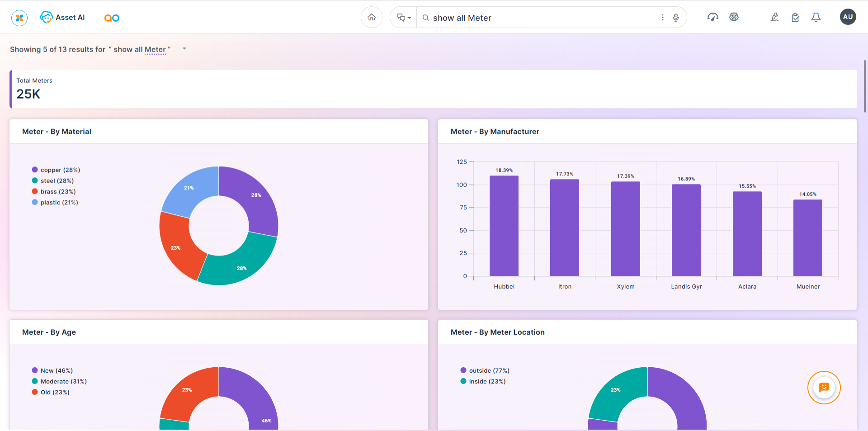868x431 pixels.
Task: Open the Asset AI menu
Action: tap(63, 18)
